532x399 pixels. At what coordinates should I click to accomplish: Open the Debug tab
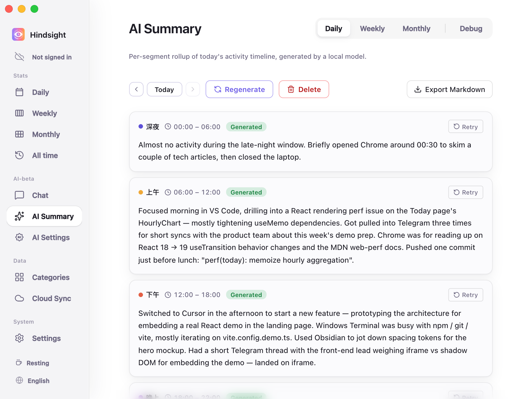tap(471, 28)
